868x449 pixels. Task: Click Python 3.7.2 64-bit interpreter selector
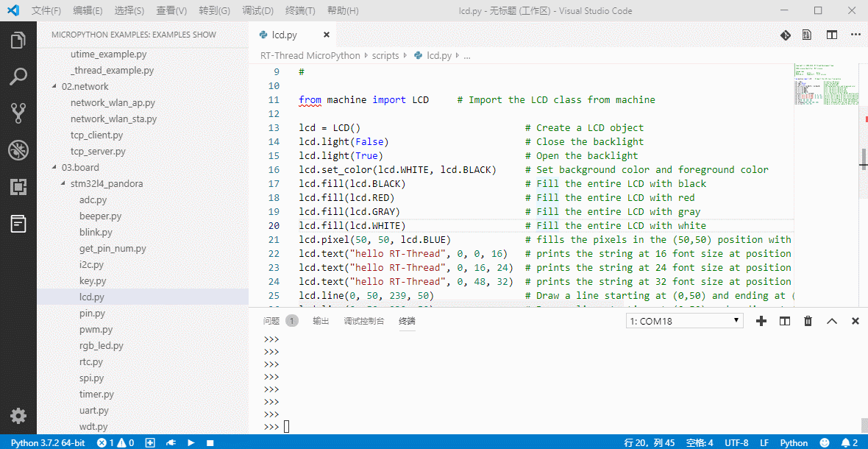[x=48, y=442]
